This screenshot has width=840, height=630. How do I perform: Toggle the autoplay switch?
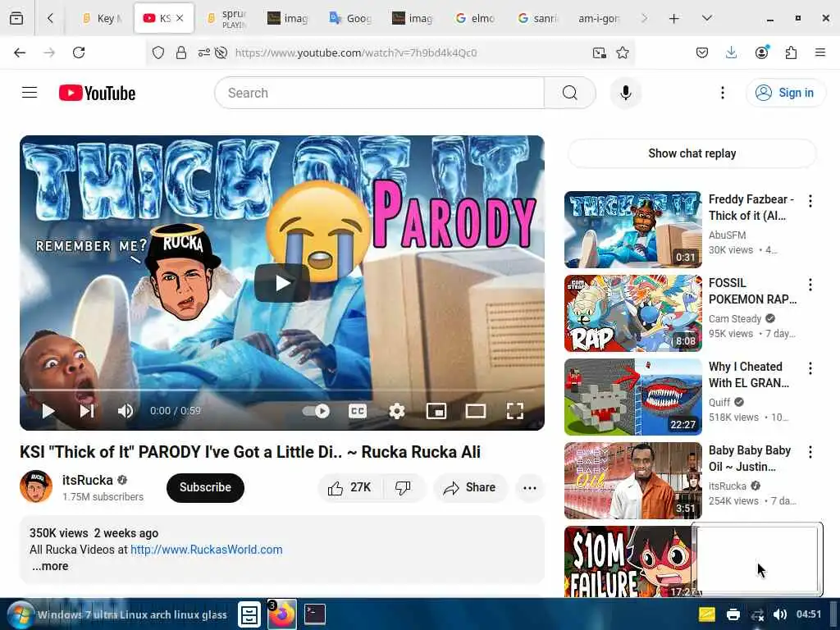click(x=316, y=411)
